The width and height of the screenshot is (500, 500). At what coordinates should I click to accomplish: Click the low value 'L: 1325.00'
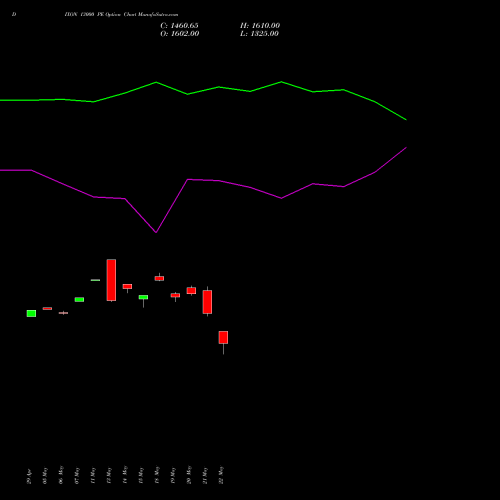pos(259,34)
